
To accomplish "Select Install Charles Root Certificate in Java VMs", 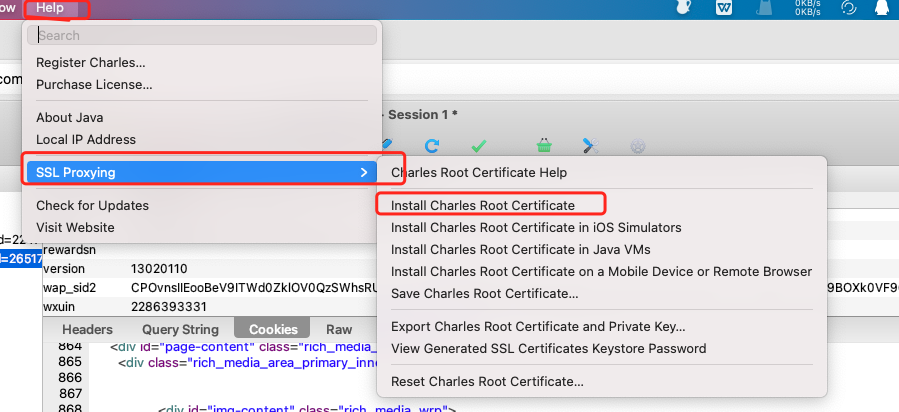I will click(601, 250).
